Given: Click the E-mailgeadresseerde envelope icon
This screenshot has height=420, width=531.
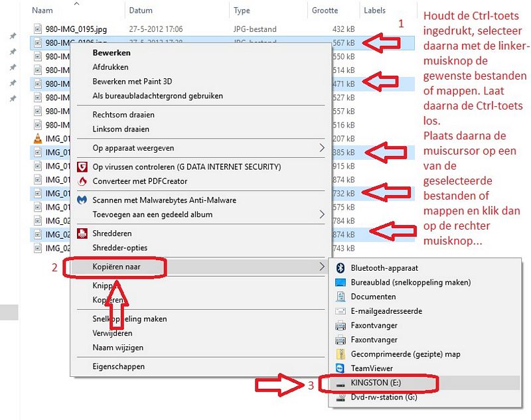Looking at the screenshot, I should (x=341, y=311).
